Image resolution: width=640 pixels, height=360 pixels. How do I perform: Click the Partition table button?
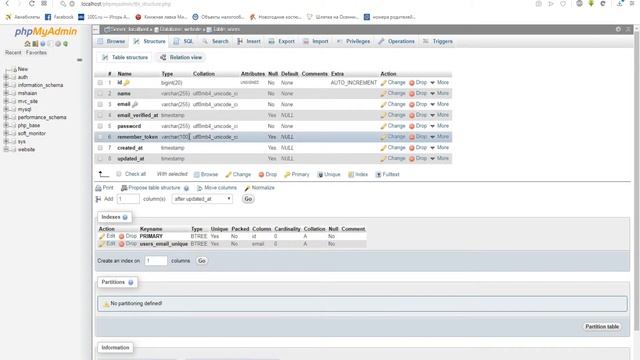602,327
